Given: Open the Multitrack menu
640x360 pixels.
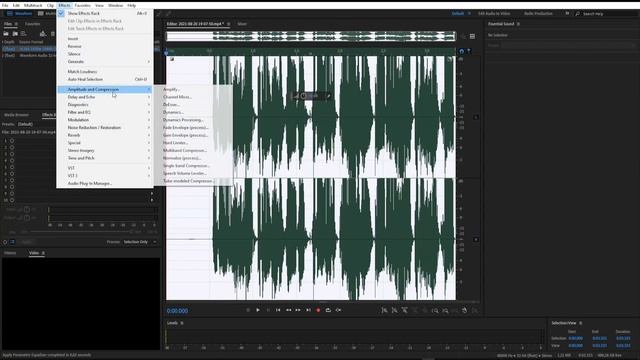Looking at the screenshot, I should coord(33,5).
